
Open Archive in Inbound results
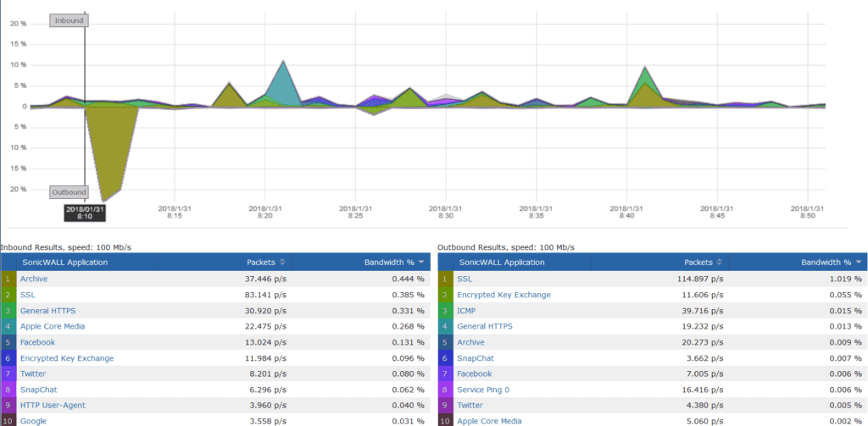[x=34, y=279]
